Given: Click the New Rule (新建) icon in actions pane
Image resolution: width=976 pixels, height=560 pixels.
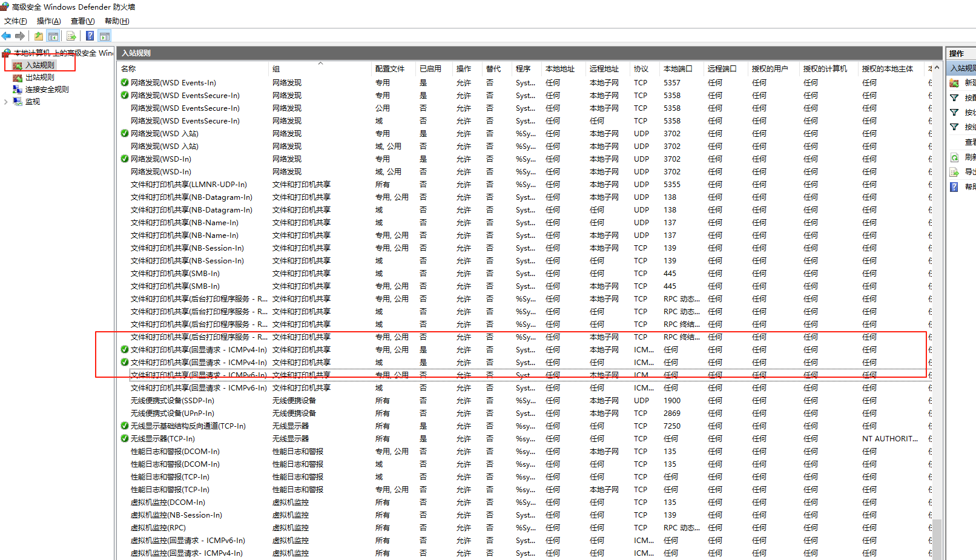Looking at the screenshot, I should tap(954, 83).
